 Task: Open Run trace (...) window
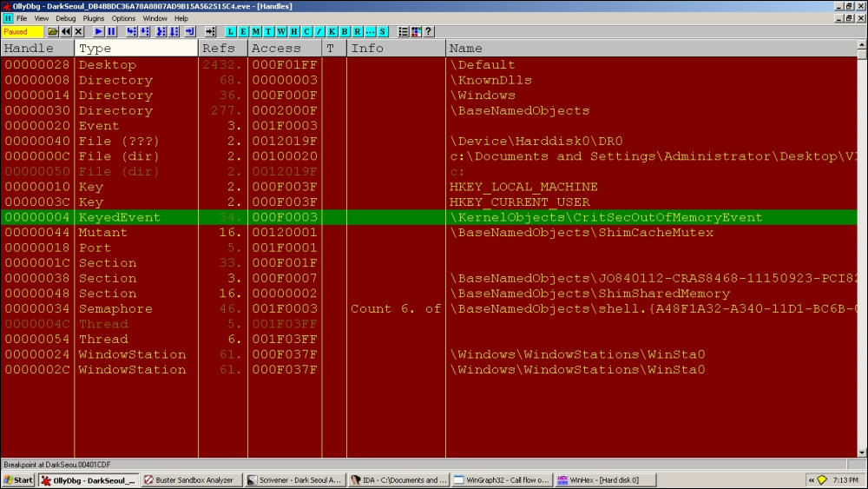(x=371, y=31)
